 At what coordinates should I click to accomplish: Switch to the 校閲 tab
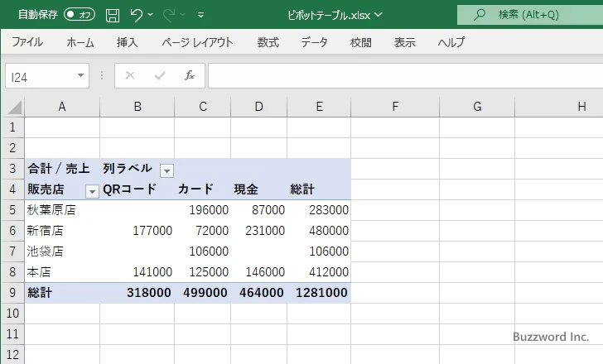[x=361, y=42]
